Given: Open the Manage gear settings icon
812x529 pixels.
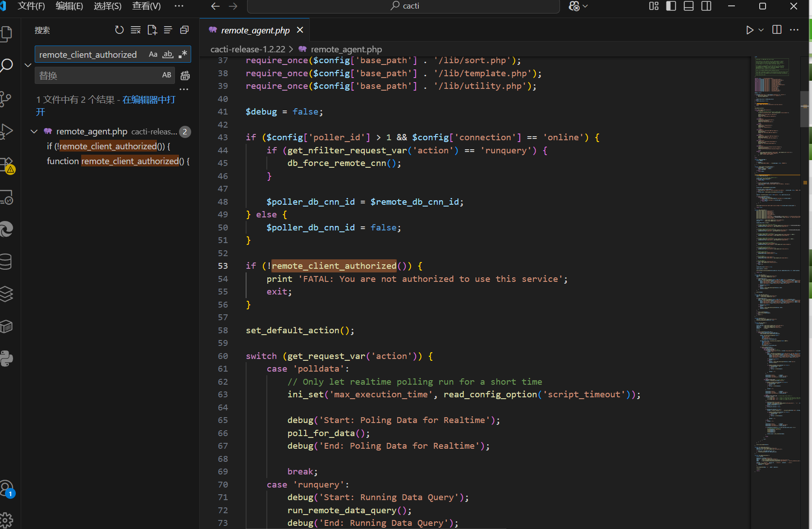Looking at the screenshot, I should pos(6,520).
